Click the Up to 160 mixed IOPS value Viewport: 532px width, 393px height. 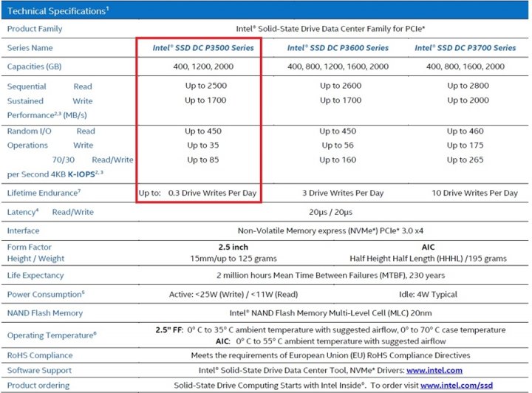click(338, 160)
